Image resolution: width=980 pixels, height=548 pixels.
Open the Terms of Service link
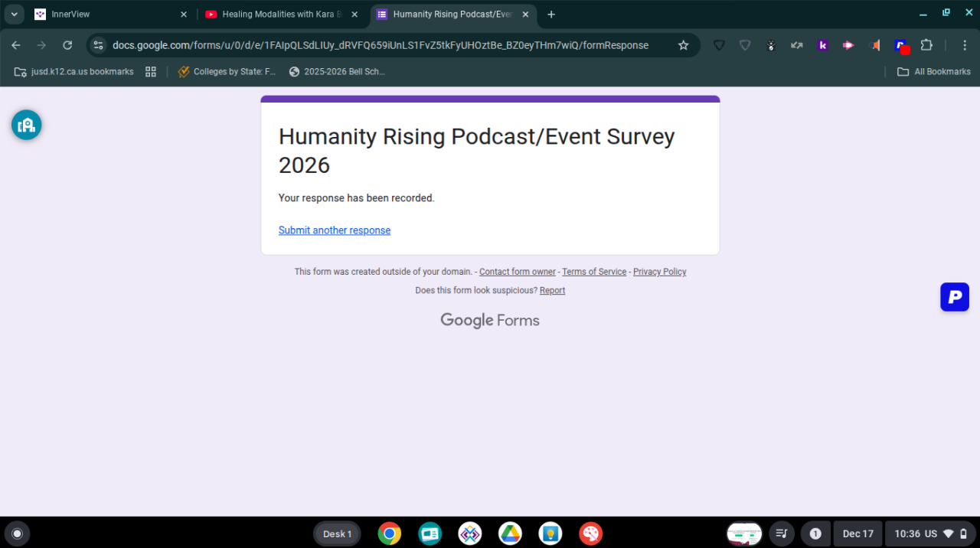[594, 272]
